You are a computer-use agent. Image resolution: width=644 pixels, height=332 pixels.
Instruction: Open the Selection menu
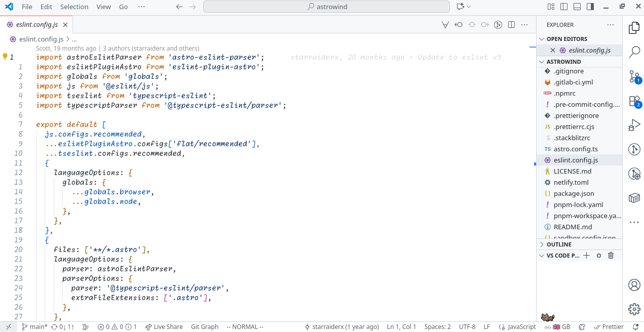tap(74, 7)
